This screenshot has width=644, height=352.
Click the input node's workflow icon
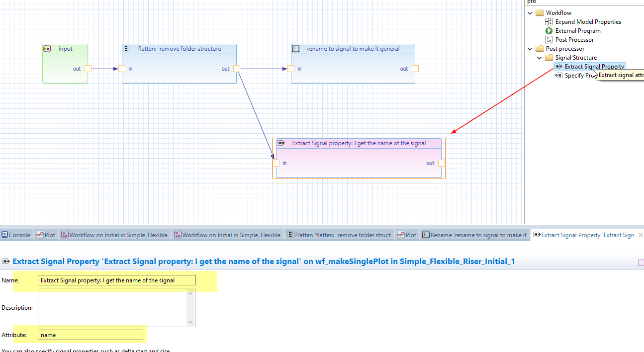pyautogui.click(x=48, y=49)
